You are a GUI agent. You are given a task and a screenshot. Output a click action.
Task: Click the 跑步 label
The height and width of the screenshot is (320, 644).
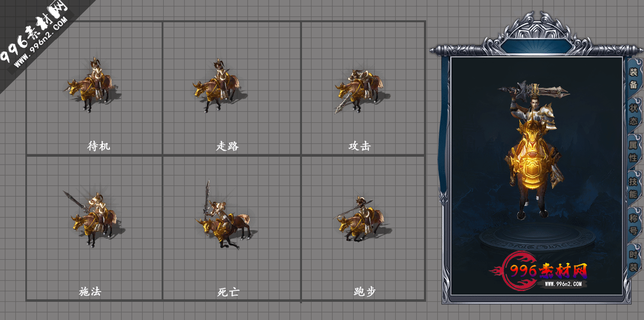[365, 292]
